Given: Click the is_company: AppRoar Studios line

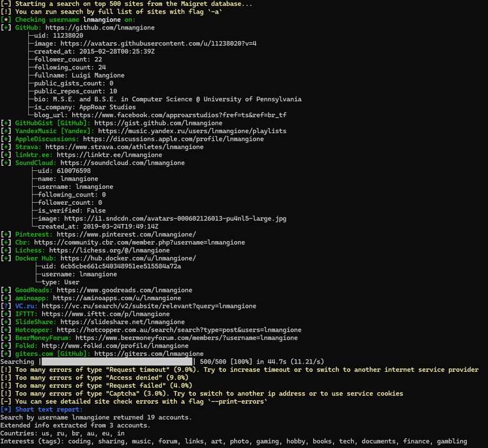Looking at the screenshot, I should pyautogui.click(x=84, y=108).
